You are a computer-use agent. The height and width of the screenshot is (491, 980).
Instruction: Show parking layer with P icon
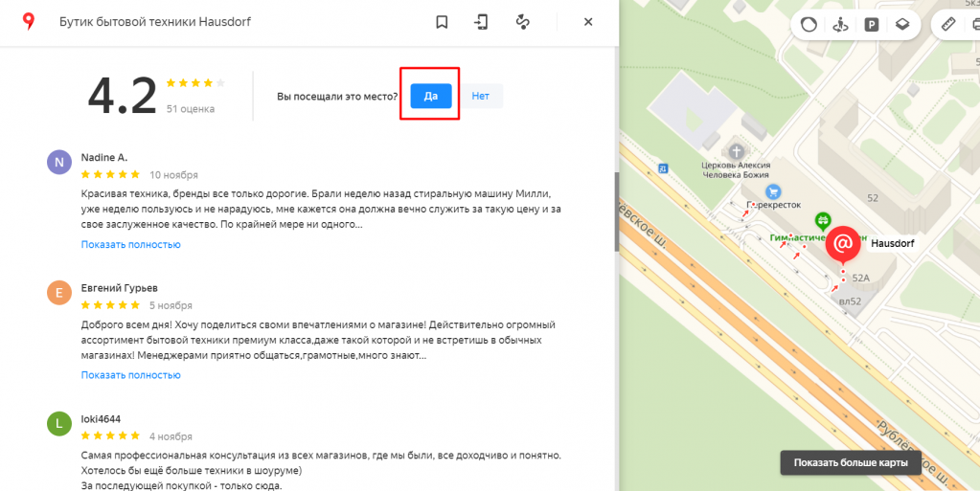click(871, 25)
